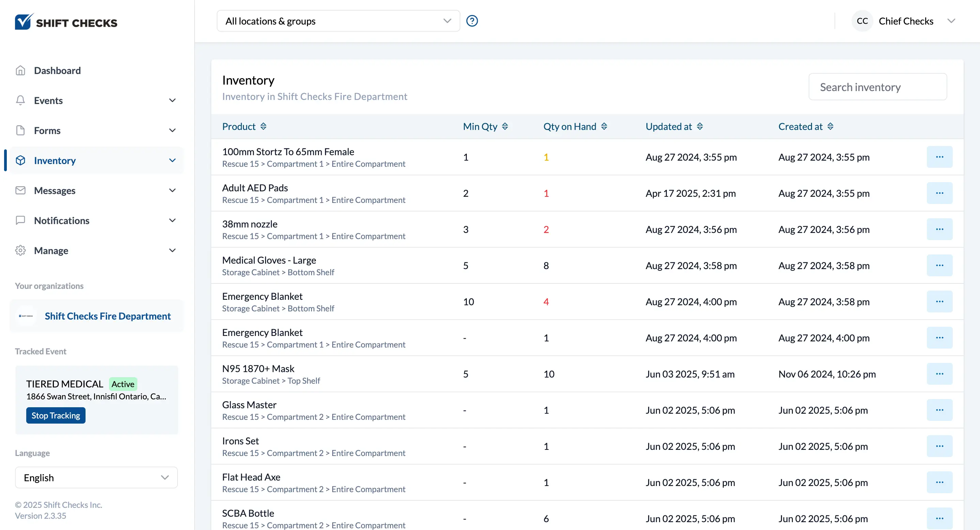Viewport: 980px width, 530px height.
Task: Expand the Forms menu chevron
Action: click(x=172, y=130)
